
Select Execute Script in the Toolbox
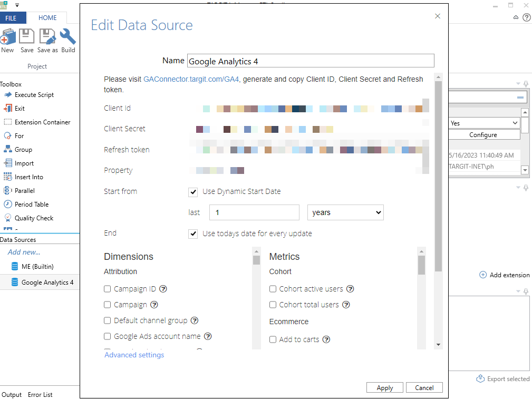(29, 95)
